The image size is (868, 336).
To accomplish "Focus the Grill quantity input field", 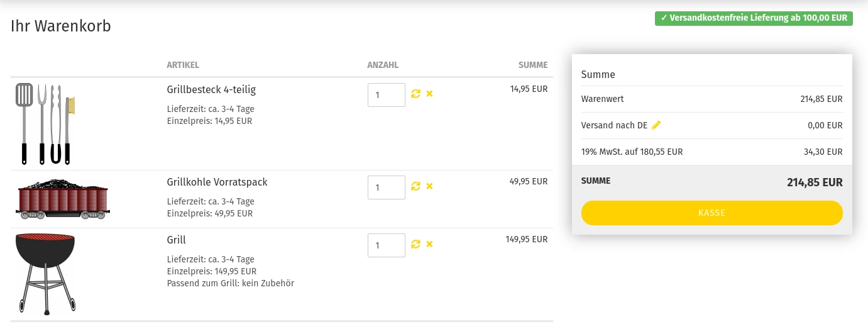I will point(387,245).
